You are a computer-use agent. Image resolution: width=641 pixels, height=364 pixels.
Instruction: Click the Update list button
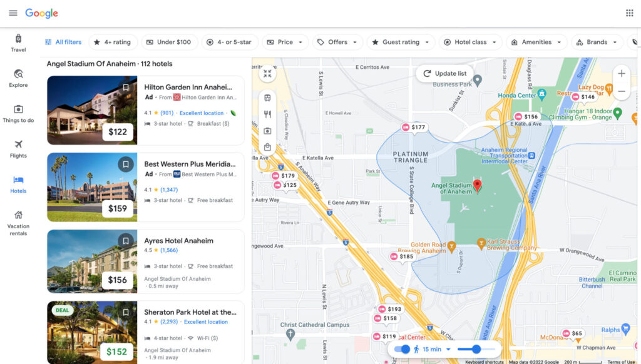(445, 74)
